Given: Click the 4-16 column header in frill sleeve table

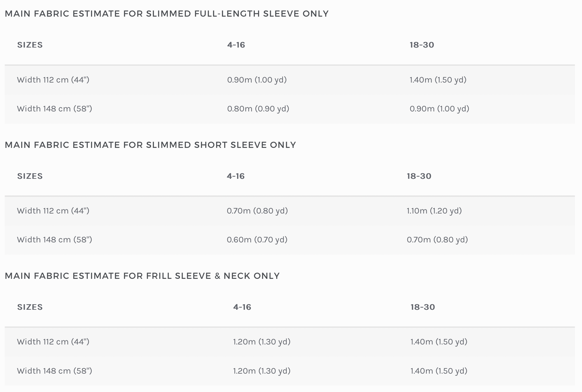Looking at the screenshot, I should click(242, 307).
